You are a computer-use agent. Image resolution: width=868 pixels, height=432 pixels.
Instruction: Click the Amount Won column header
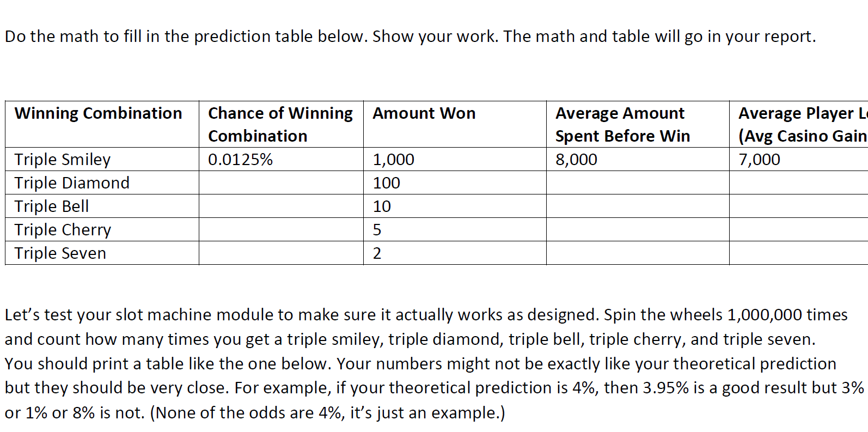pos(424,113)
